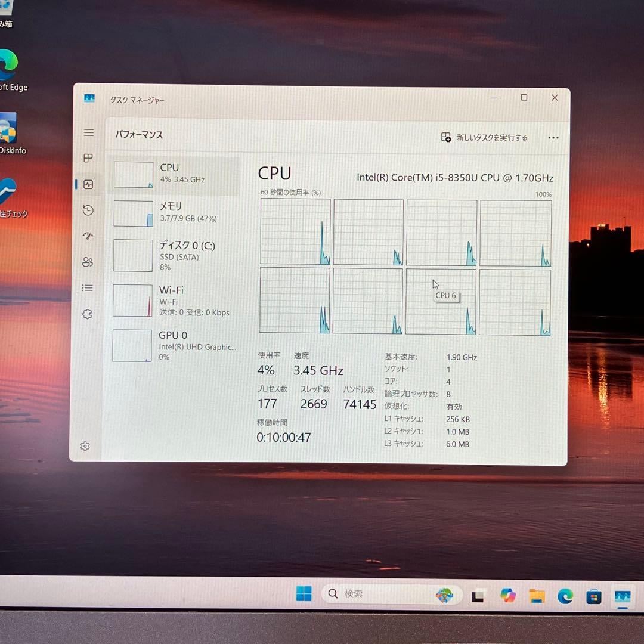
Task: Click the first CPU core usage graph
Action: [295, 232]
